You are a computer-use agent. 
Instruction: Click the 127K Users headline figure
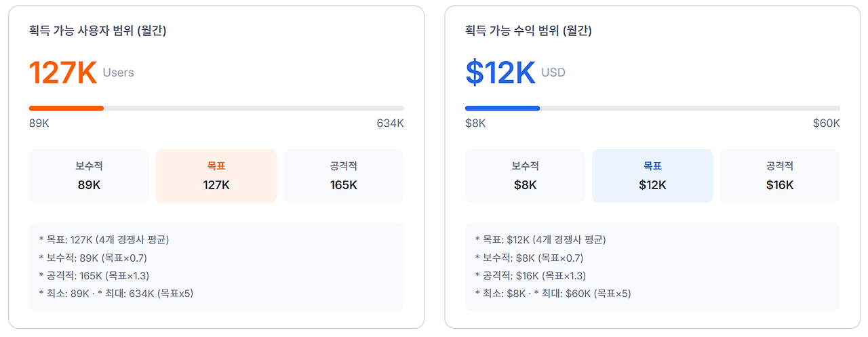(81, 73)
